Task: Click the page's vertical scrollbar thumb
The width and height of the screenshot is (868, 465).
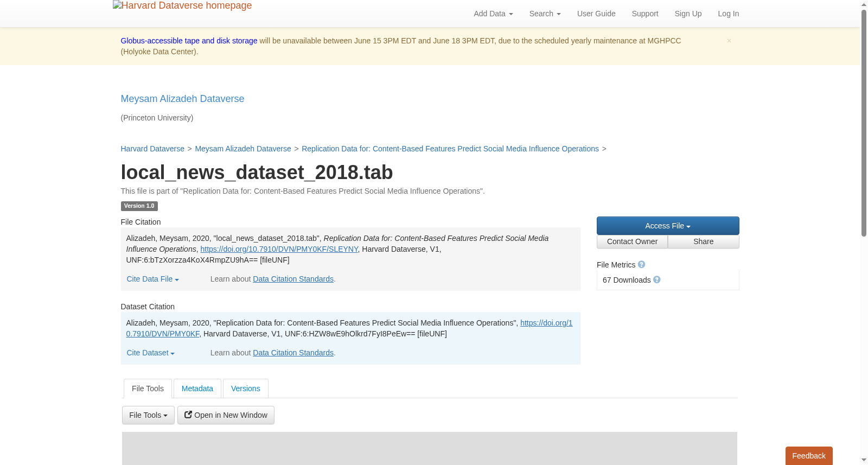Action: [864, 123]
